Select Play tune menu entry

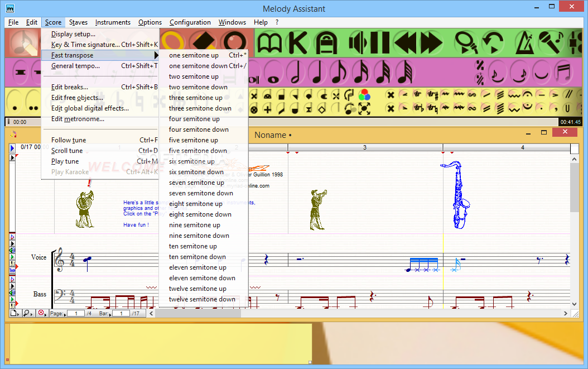click(100, 161)
